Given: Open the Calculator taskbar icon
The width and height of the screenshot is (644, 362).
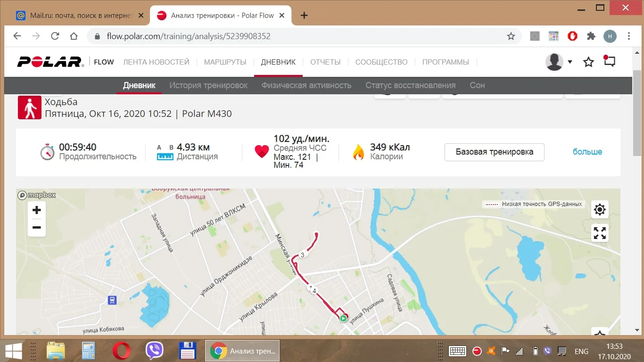Looking at the screenshot, I should click(89, 351).
